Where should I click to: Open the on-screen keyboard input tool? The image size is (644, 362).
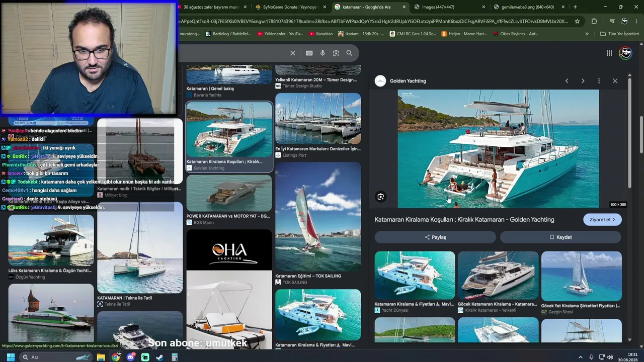click(309, 53)
